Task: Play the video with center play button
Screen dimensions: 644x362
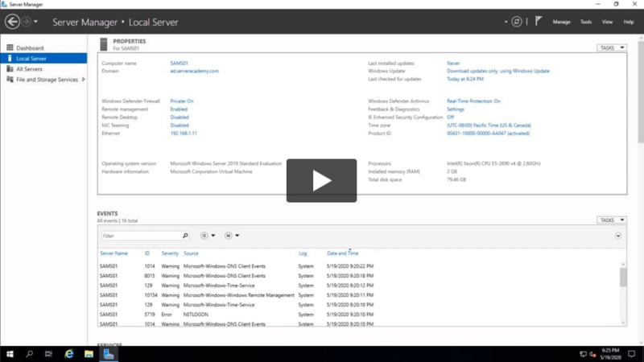Action: [322, 180]
